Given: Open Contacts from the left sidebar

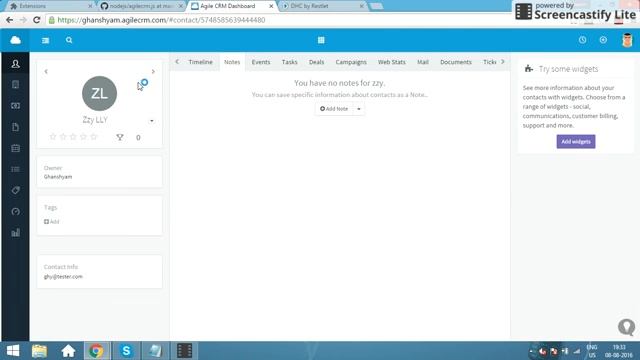Looking at the screenshot, I should 16,64.
